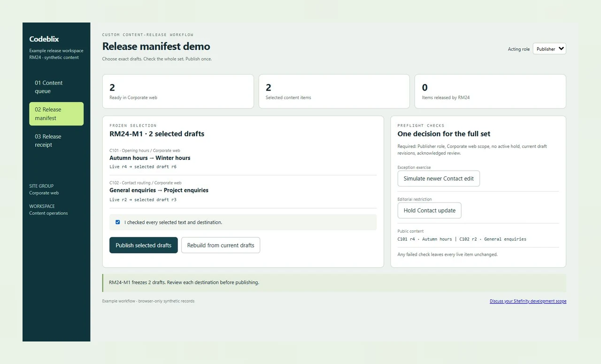The height and width of the screenshot is (364, 601).
Task: Click Publish selected drafts button
Action: pyautogui.click(x=144, y=245)
